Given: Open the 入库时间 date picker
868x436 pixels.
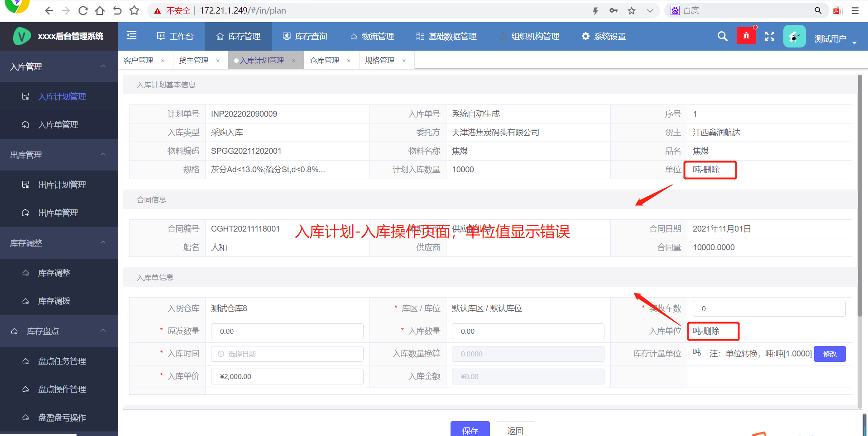Looking at the screenshot, I should (287, 354).
